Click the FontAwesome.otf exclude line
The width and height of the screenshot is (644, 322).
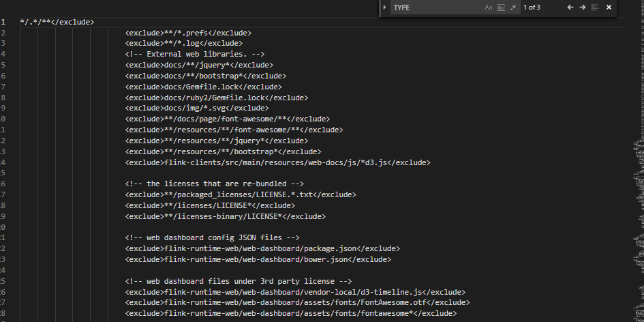coord(297,303)
